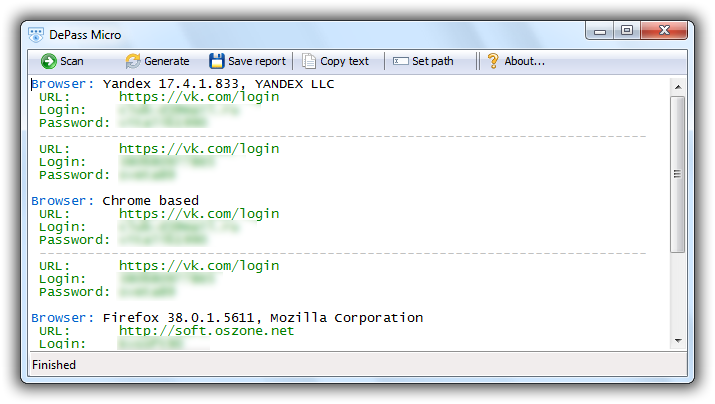Click the http://soft.oszone.net URL

click(206, 331)
